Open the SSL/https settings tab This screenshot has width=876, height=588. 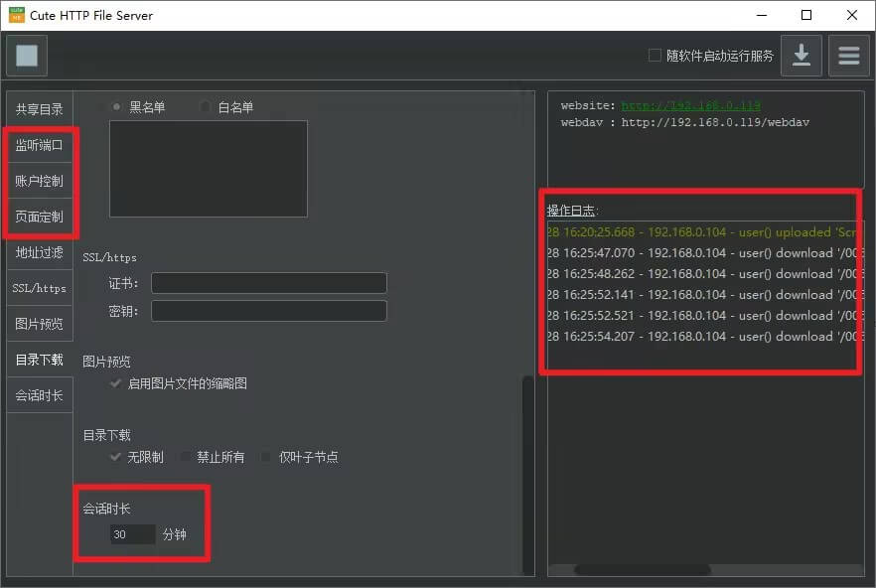39,287
